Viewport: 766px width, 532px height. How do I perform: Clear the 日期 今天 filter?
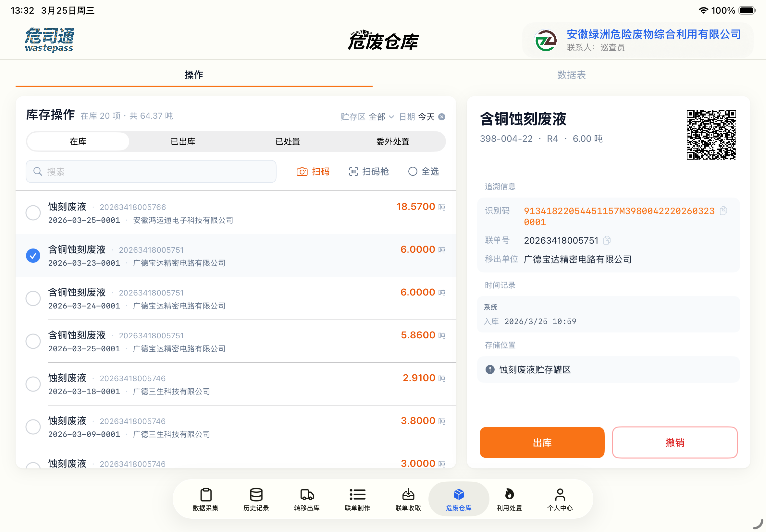441,117
